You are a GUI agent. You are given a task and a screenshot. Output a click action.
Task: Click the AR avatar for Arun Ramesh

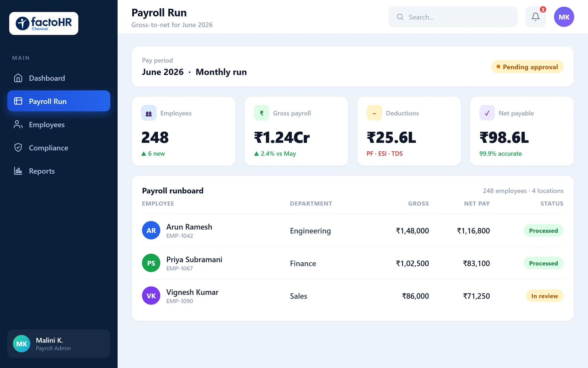[151, 230]
